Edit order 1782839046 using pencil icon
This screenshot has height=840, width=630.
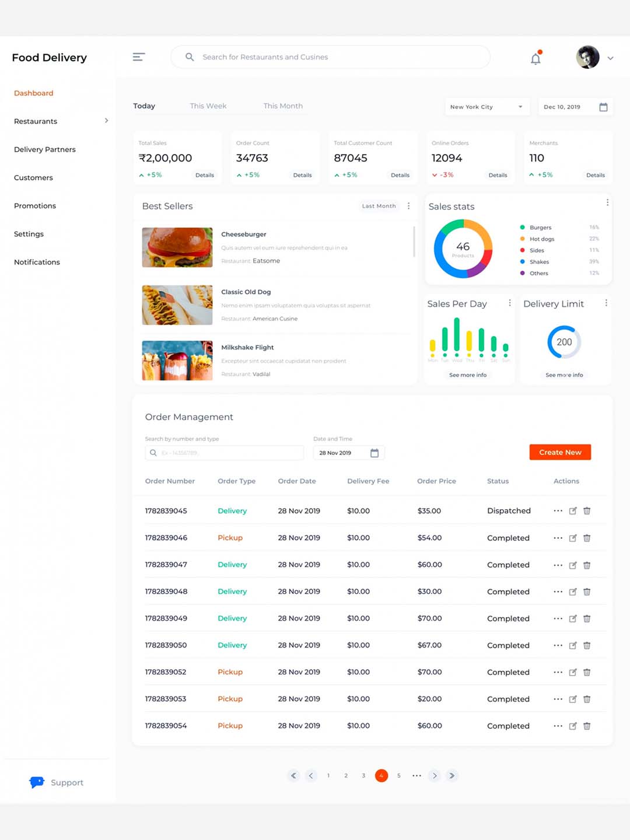(572, 538)
